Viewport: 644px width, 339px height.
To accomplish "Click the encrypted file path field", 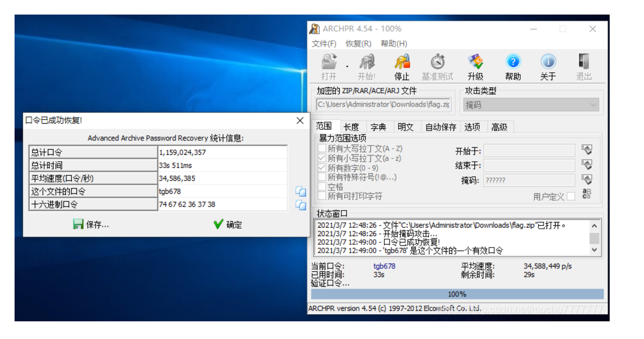I will tap(383, 105).
